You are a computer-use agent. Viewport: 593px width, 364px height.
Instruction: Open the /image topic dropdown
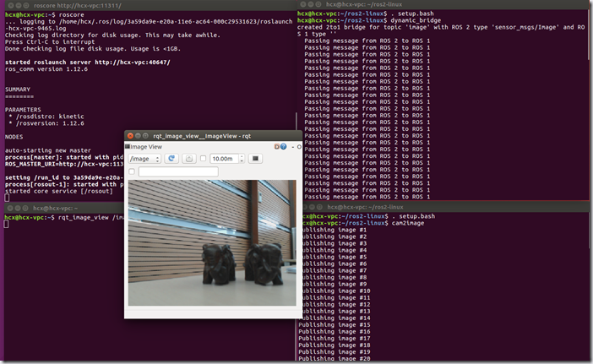[x=144, y=159]
